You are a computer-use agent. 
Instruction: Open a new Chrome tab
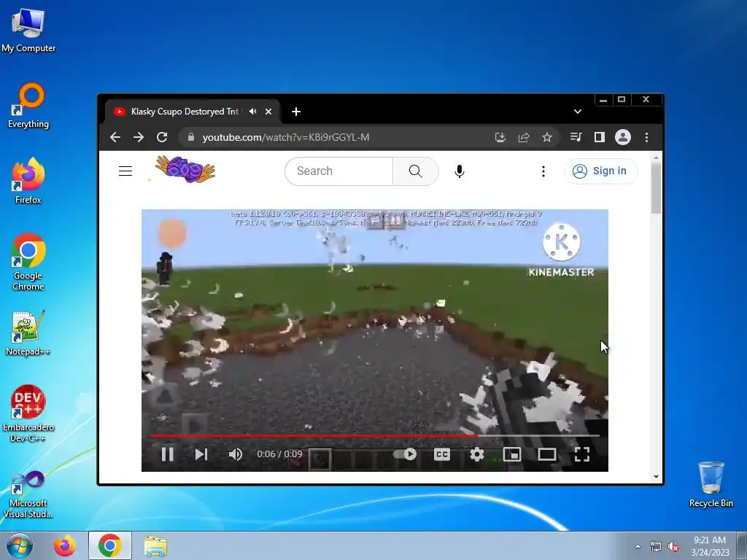(296, 112)
